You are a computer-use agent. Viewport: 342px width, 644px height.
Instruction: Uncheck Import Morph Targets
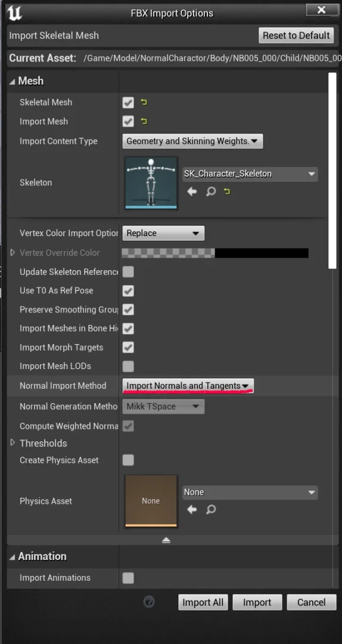[128, 348]
